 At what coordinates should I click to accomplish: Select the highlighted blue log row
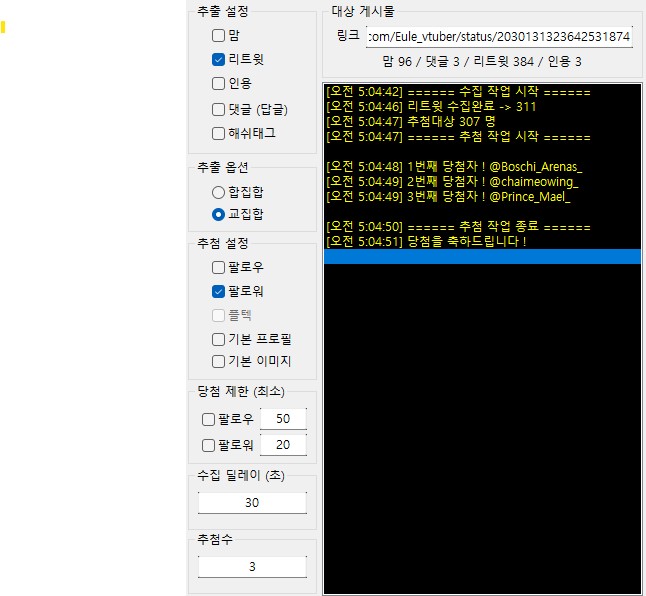click(x=482, y=256)
